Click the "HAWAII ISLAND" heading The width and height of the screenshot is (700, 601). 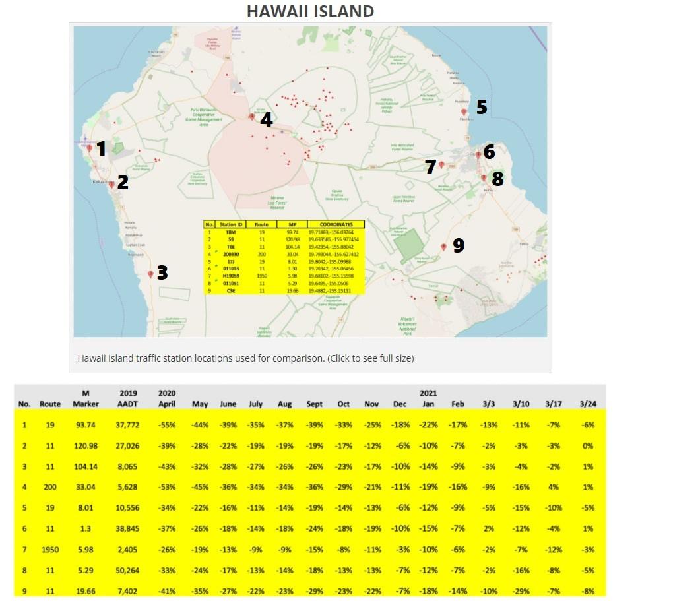[310, 11]
